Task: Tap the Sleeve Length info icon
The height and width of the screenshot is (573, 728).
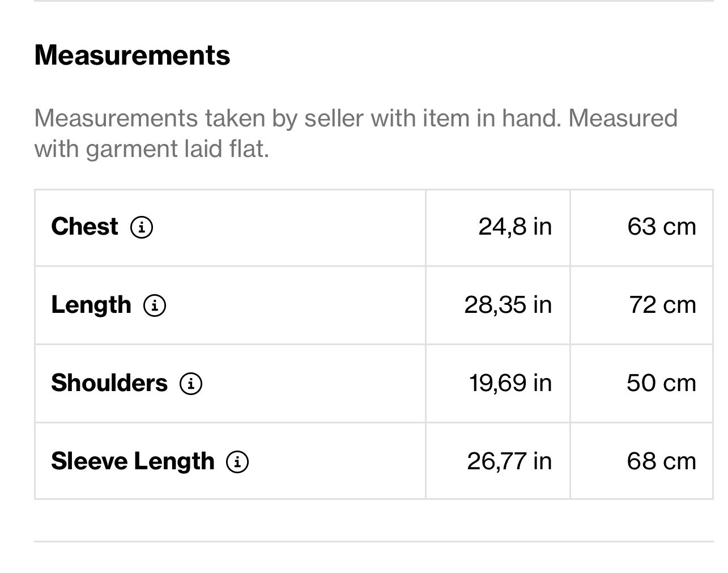Action: tap(237, 462)
